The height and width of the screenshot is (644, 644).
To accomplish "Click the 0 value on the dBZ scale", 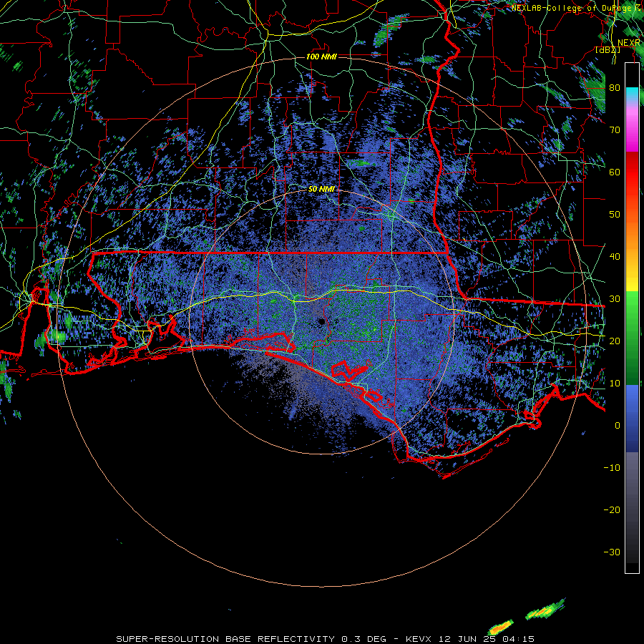I will click(x=618, y=426).
